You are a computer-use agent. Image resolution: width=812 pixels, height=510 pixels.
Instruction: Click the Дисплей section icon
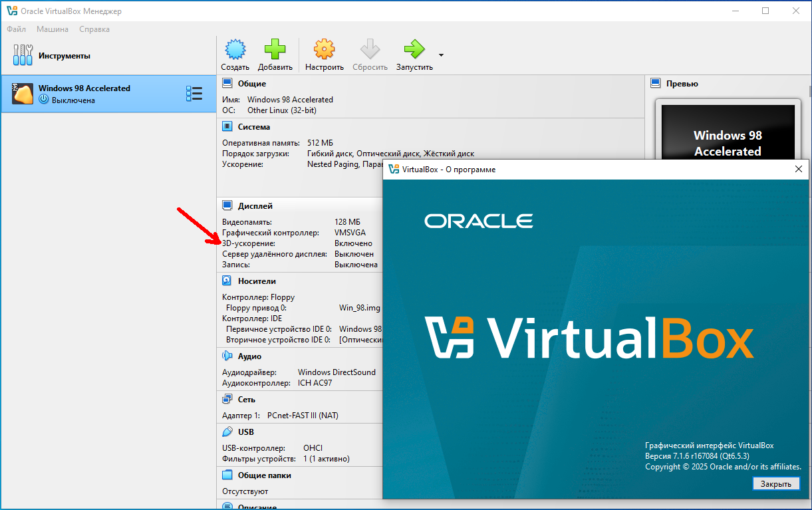coord(227,206)
